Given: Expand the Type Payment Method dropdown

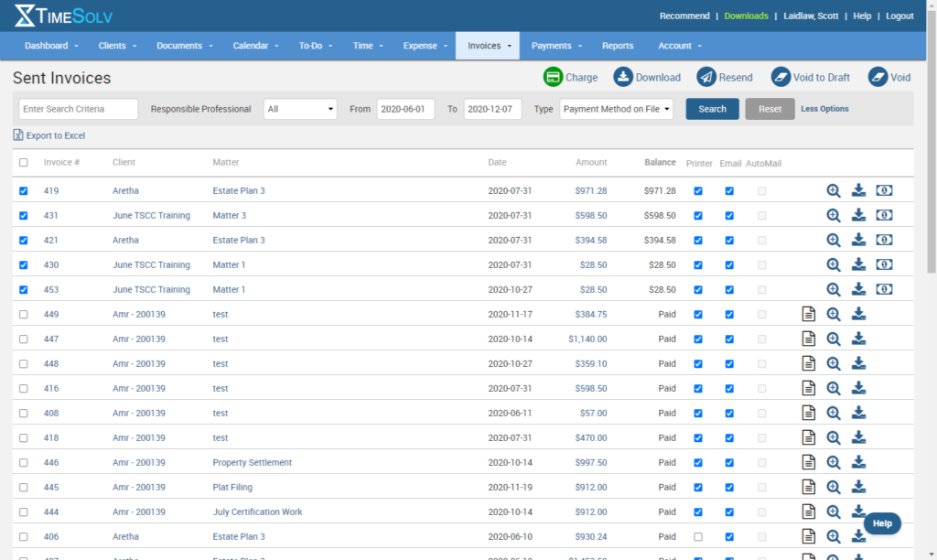Looking at the screenshot, I should (616, 109).
